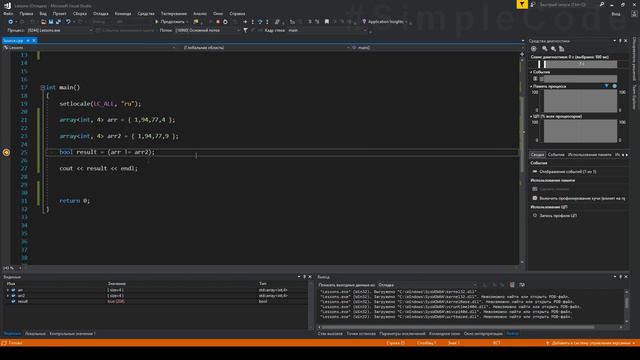Click Запись профиля ЦП option
Viewport: 640px width, 360px height.
click(558, 216)
